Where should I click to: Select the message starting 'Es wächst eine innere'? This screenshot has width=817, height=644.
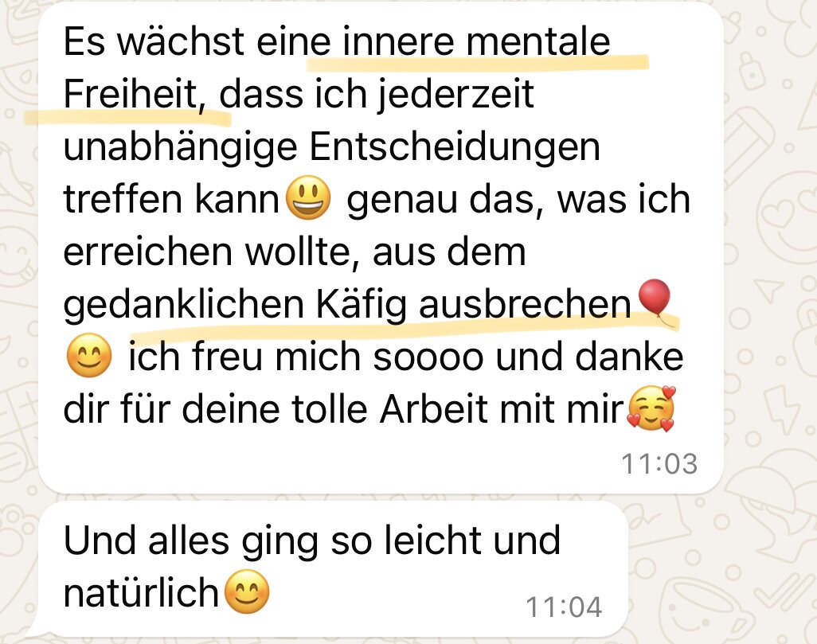tap(381, 248)
